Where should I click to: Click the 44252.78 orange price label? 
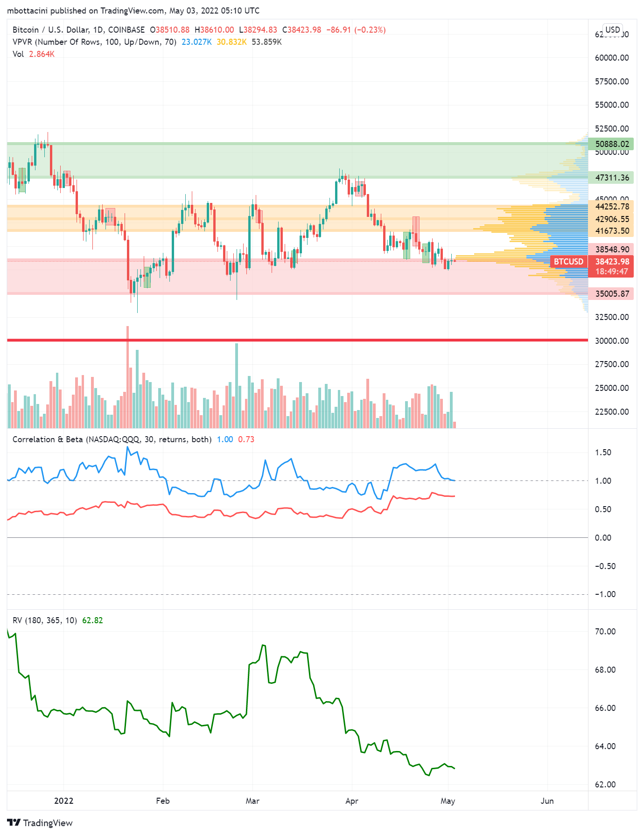(x=612, y=207)
